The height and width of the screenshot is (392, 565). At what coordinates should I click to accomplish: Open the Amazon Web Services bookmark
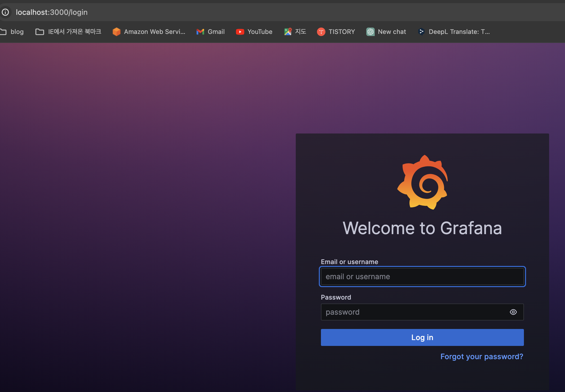point(149,32)
